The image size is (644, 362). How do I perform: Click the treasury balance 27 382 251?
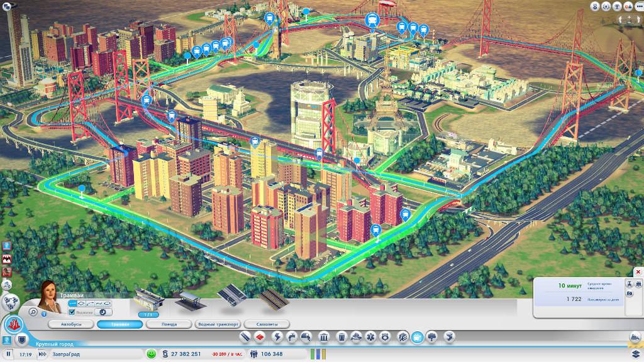tap(186, 354)
